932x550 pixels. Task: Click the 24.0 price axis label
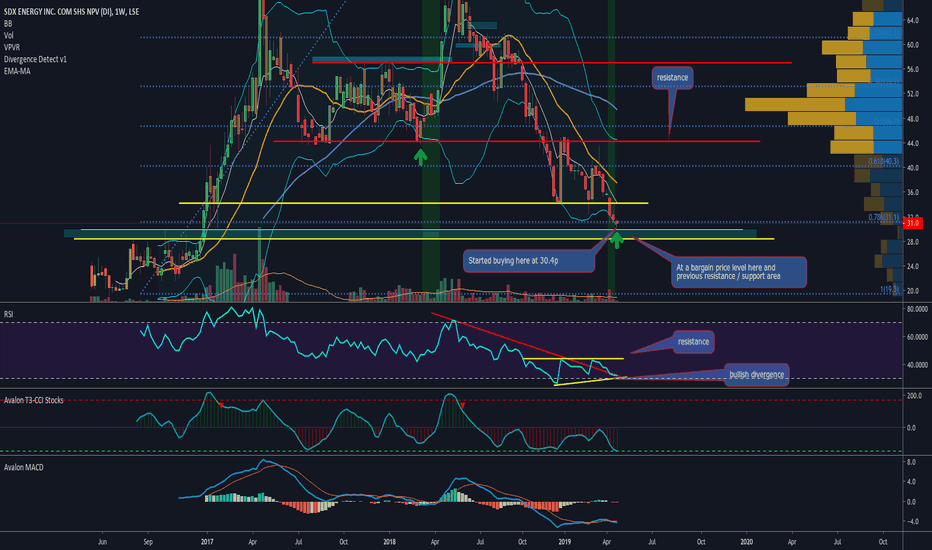pos(912,266)
